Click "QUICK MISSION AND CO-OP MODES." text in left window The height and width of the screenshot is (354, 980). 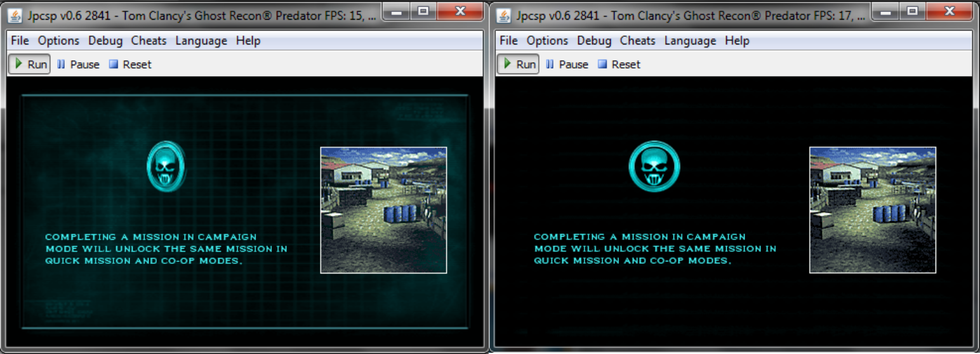coord(144,261)
